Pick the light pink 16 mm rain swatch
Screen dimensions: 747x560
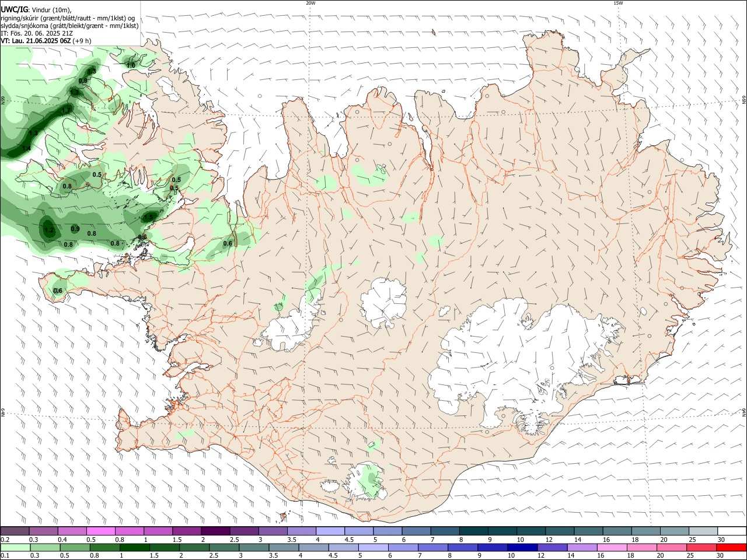pos(612,548)
